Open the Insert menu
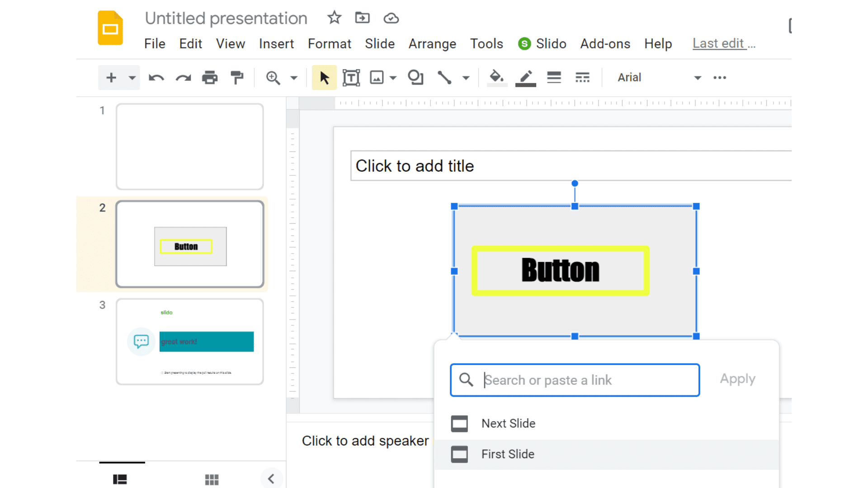 277,43
